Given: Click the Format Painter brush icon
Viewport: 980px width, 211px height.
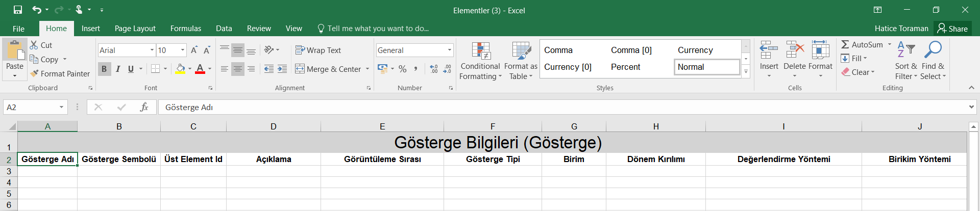Looking at the screenshot, I should [34, 73].
